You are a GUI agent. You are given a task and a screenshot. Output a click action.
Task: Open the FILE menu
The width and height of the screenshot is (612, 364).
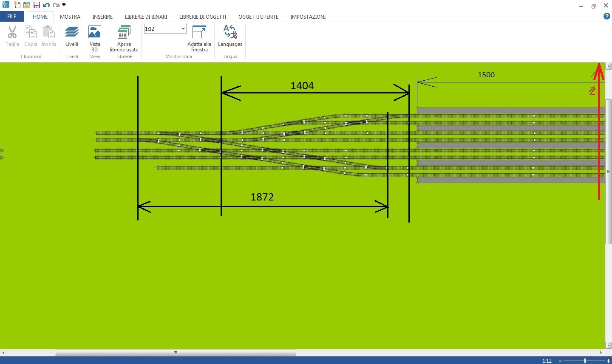12,17
